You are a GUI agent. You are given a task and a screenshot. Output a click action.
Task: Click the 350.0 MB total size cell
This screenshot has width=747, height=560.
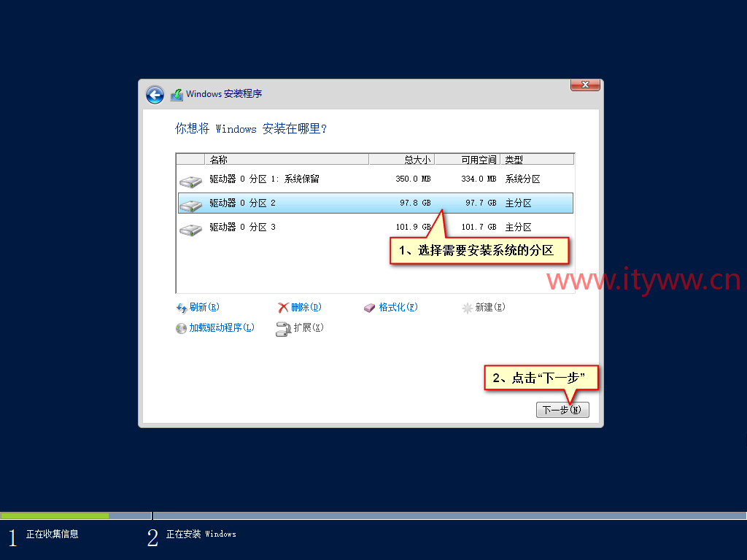[413, 179]
